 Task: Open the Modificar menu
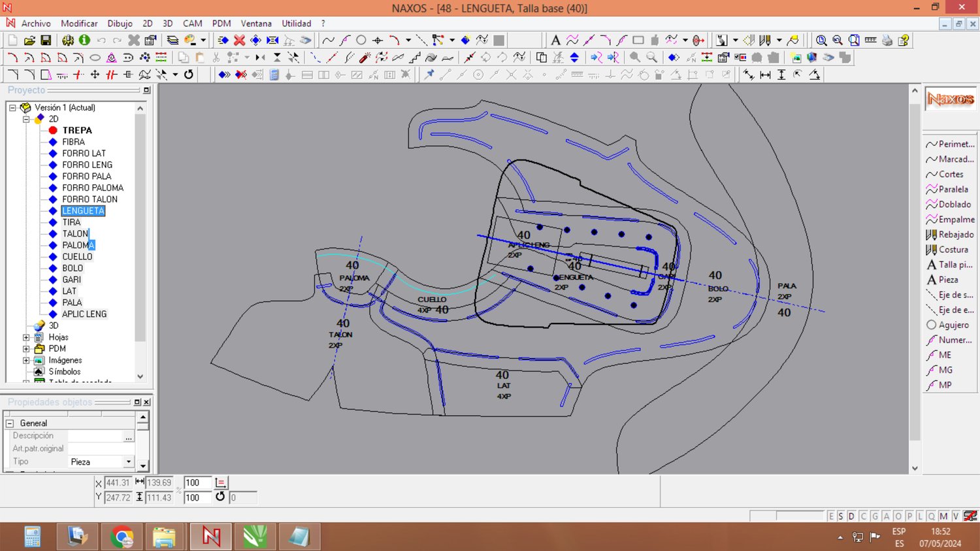pyautogui.click(x=79, y=24)
